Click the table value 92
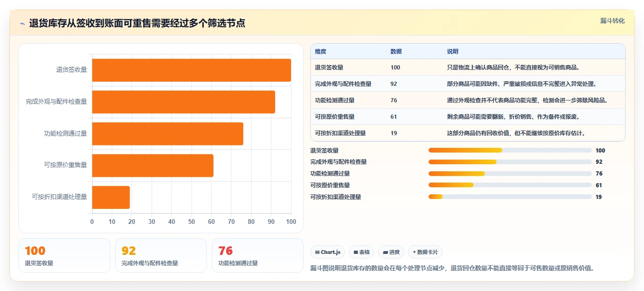Image resolution: width=644 pixels, height=291 pixels. point(394,84)
